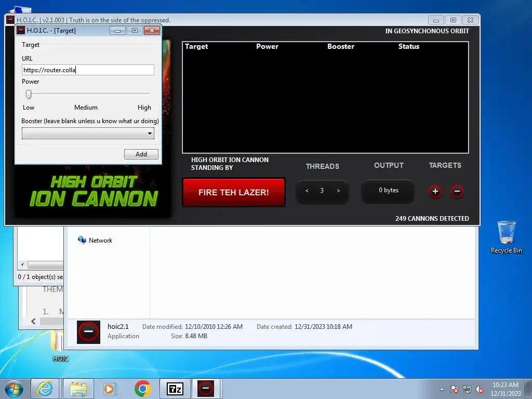The image size is (532, 399).
Task: Click the HOIC taskbar button
Action: 206,389
